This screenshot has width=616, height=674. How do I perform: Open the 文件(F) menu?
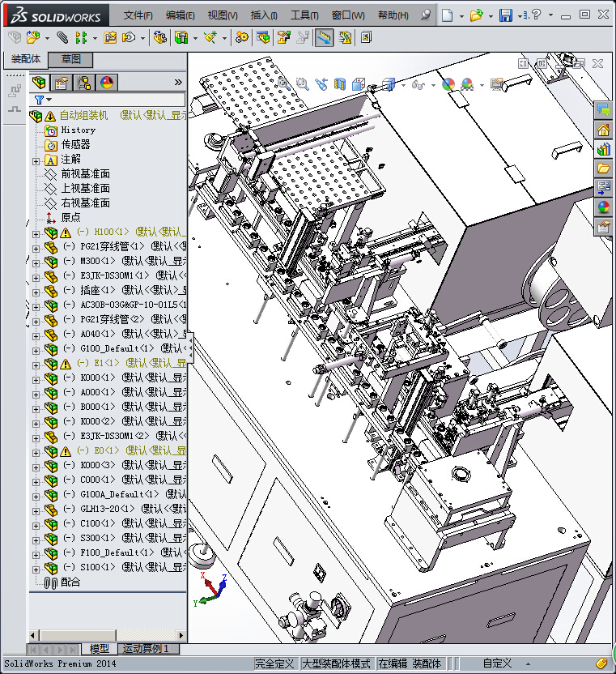[x=138, y=15]
